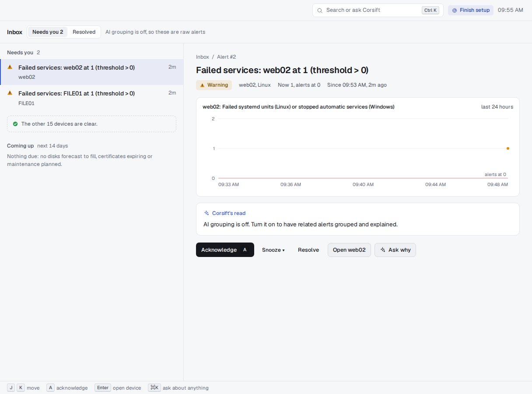Select the FILE01 failed services alert

(x=92, y=98)
